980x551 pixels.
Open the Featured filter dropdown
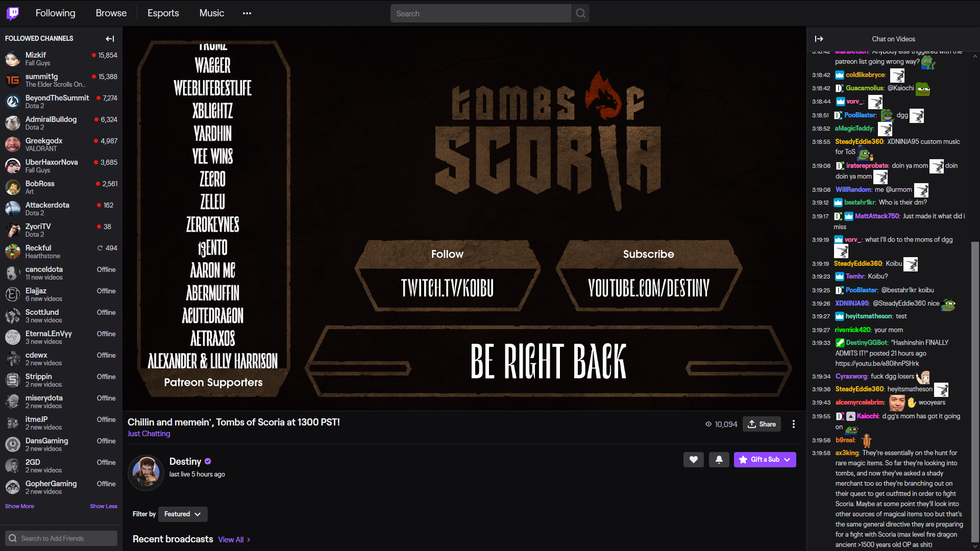pos(183,514)
